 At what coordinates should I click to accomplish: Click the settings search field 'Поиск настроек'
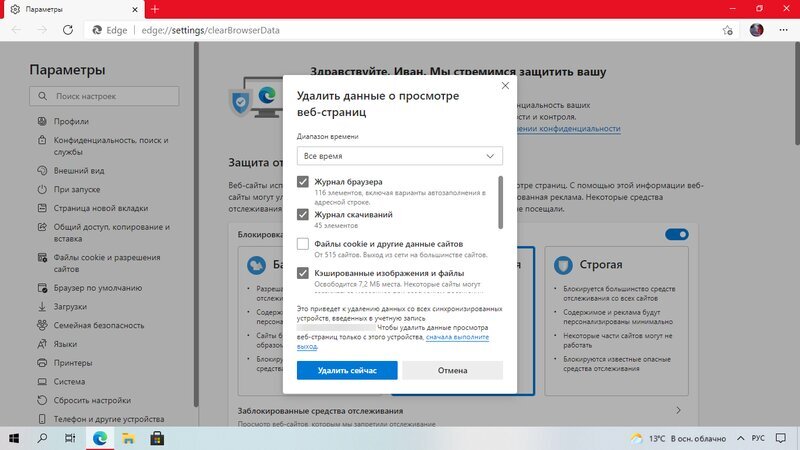click(104, 96)
